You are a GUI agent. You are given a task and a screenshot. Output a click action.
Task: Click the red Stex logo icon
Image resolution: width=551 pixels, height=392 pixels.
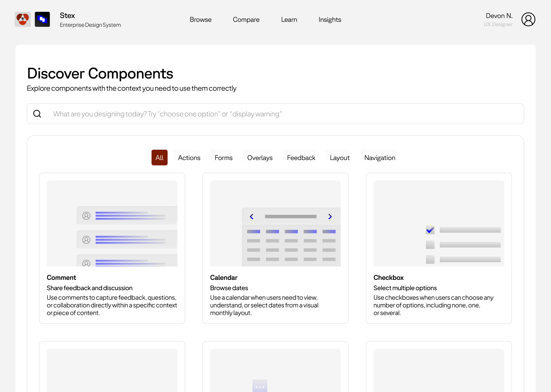point(23,19)
